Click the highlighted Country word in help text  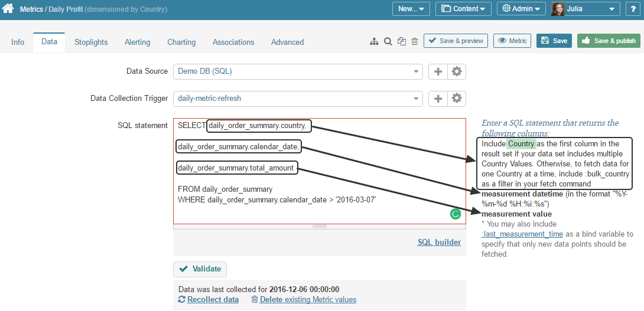pos(521,144)
